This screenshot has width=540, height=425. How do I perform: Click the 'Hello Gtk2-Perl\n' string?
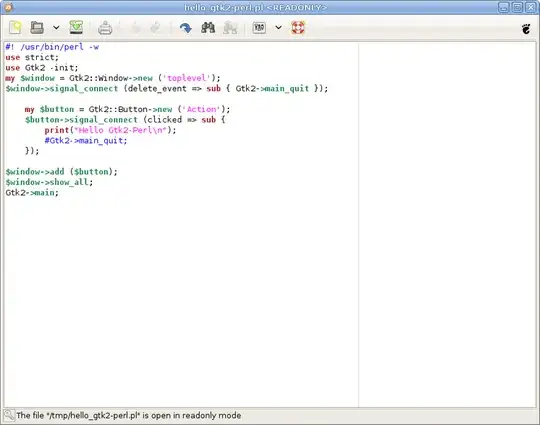[x=121, y=130]
